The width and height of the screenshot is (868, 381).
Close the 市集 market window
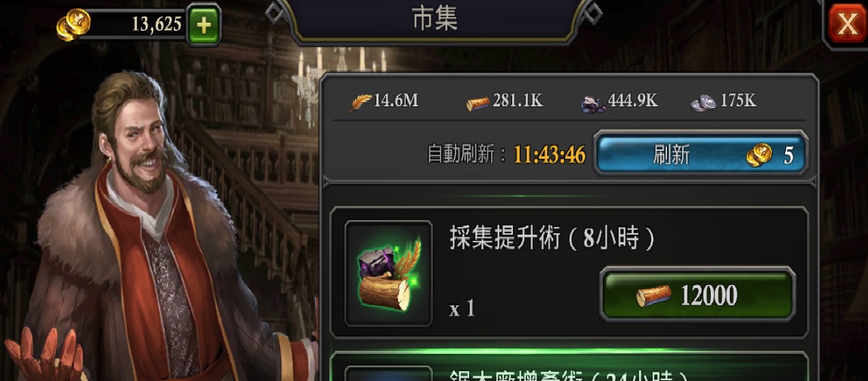pos(847,24)
